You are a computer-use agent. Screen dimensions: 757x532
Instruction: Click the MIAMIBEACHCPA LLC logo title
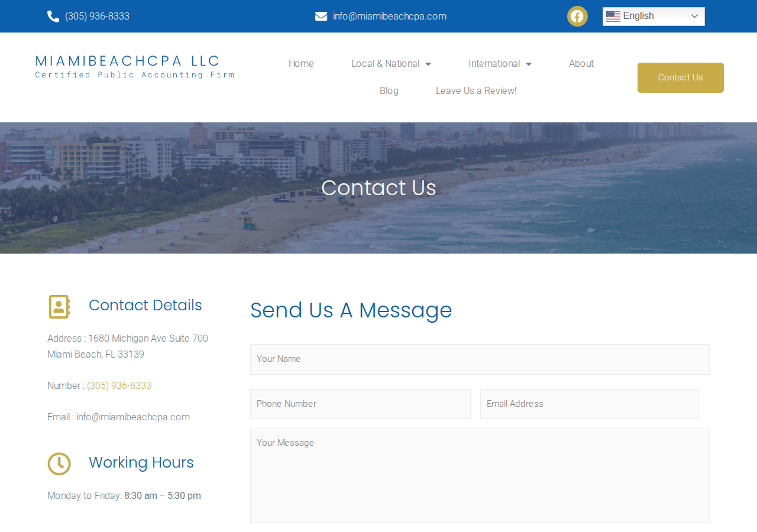[128, 61]
